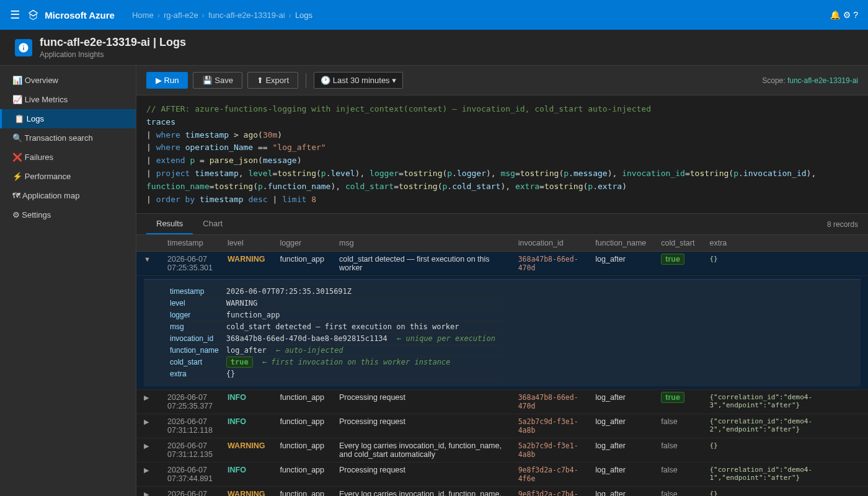The width and height of the screenshot is (868, 496).
Task: Click the page title 'func-afl-e2e-13319-ai | Logs'
Action: (x=113, y=42)
